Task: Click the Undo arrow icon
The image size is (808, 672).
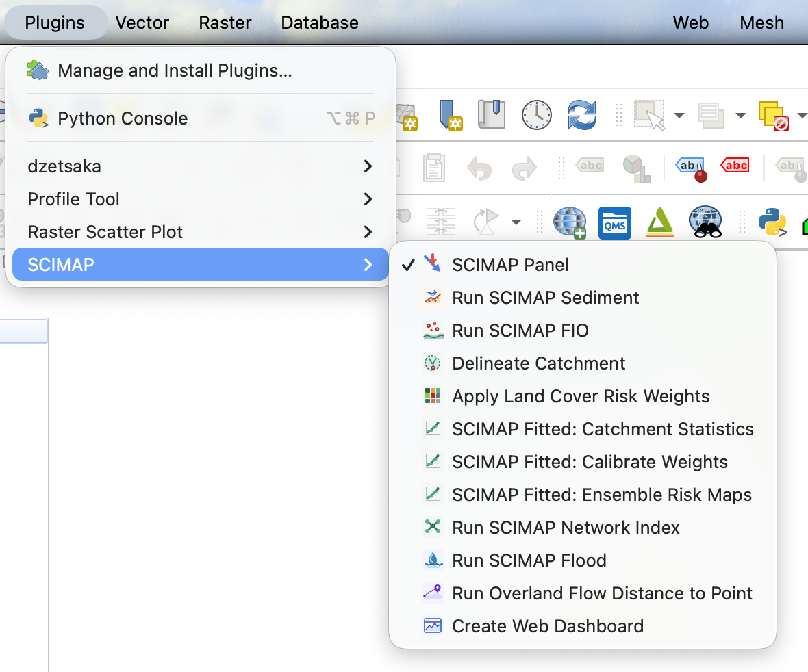Action: [479, 168]
